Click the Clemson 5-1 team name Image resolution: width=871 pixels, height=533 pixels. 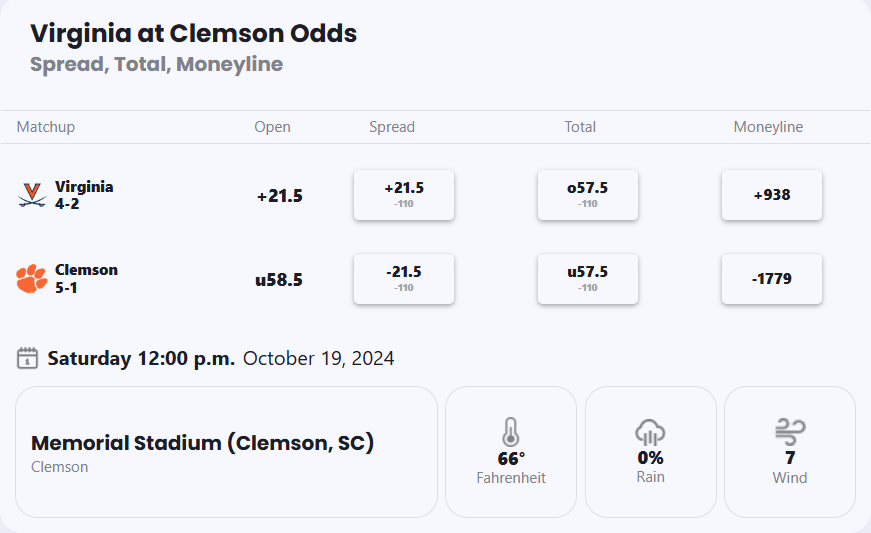86,277
